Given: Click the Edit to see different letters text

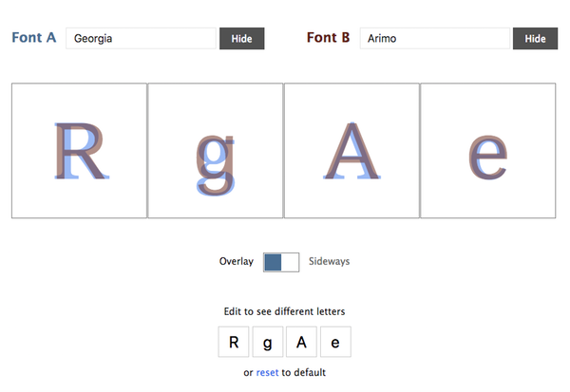Looking at the screenshot, I should click(284, 311).
